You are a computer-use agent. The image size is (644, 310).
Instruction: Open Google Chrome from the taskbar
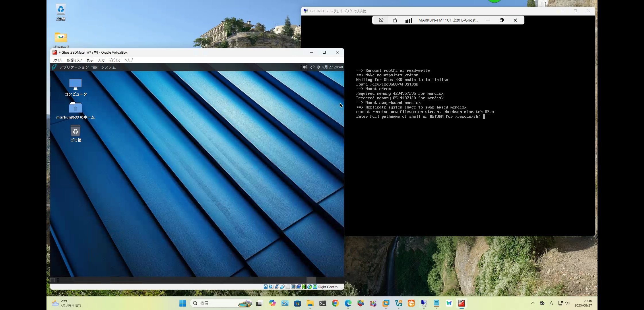coord(335,303)
